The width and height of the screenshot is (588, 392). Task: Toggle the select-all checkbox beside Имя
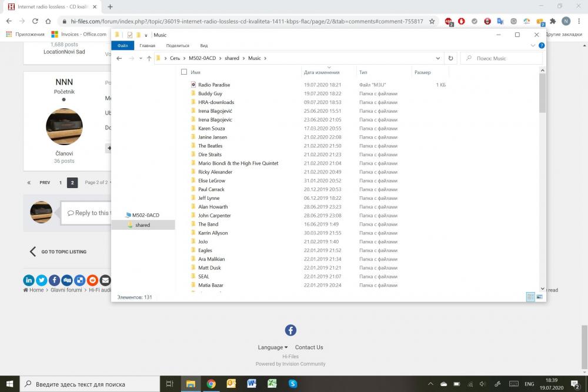point(183,72)
